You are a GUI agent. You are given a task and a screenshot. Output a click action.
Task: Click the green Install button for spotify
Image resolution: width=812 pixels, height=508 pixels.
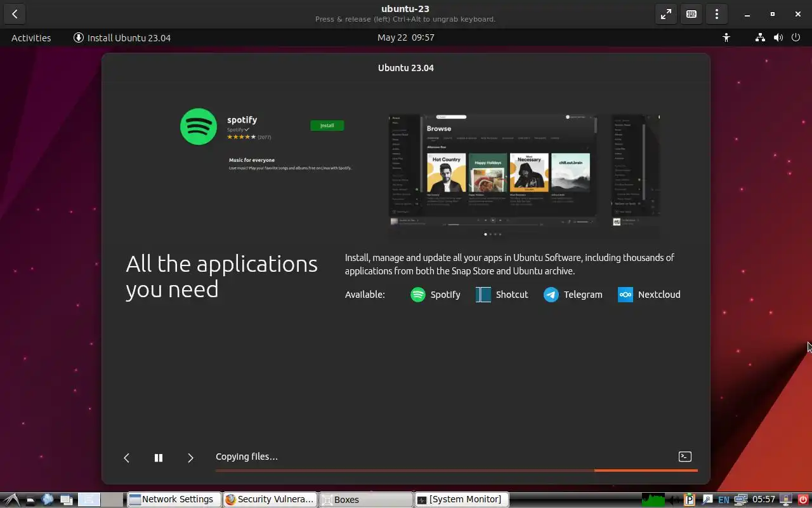[327, 125]
